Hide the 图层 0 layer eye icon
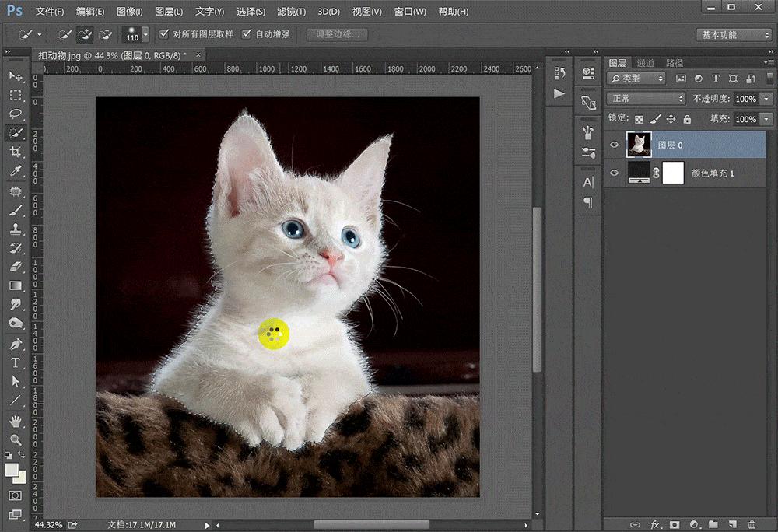This screenshot has width=778, height=532. pos(615,145)
